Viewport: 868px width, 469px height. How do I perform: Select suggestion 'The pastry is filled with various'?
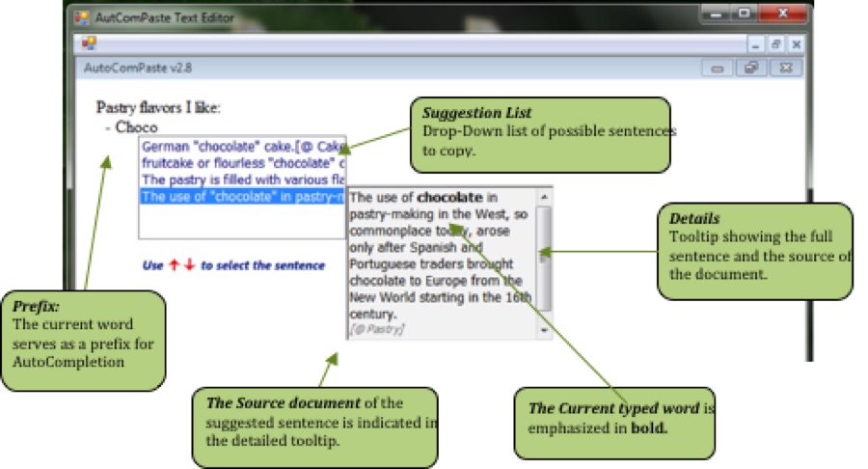point(242,179)
